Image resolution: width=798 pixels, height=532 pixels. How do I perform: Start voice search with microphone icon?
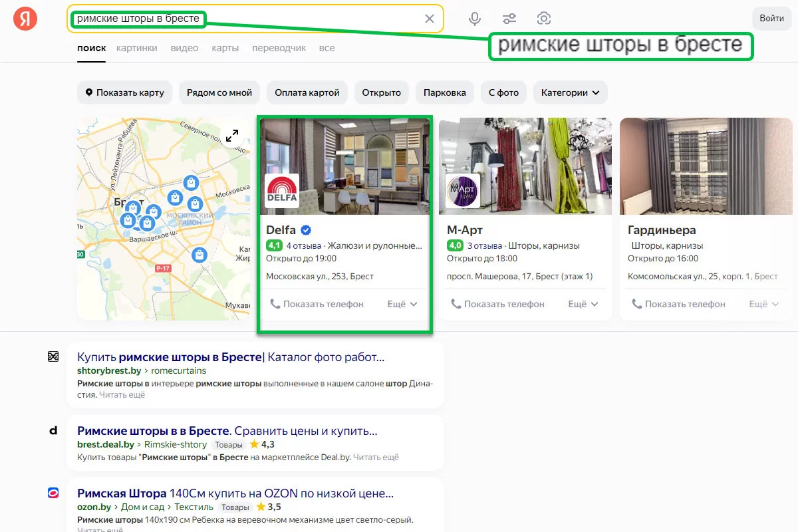[475, 19]
